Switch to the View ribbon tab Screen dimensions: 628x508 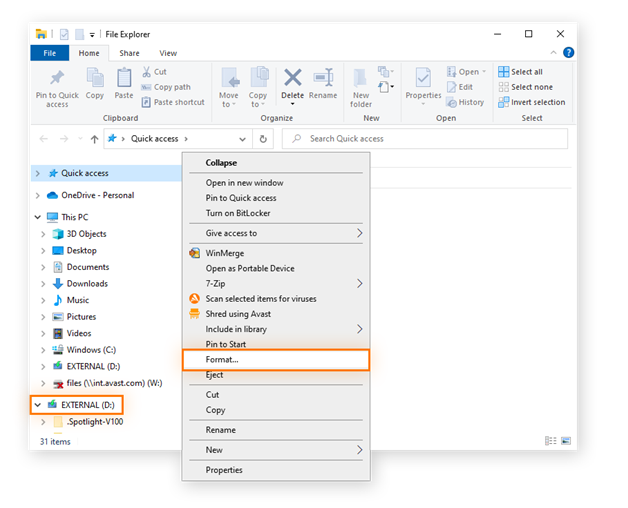[x=168, y=53]
